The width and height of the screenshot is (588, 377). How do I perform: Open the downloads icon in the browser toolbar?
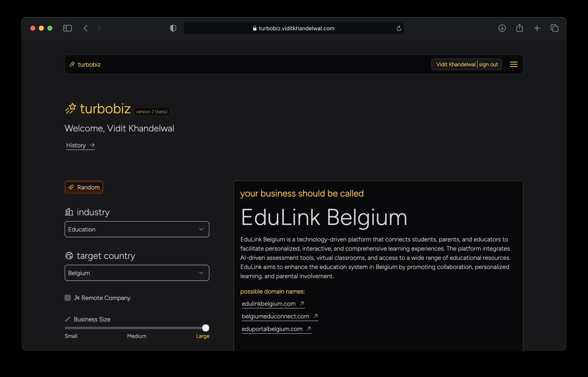click(502, 28)
